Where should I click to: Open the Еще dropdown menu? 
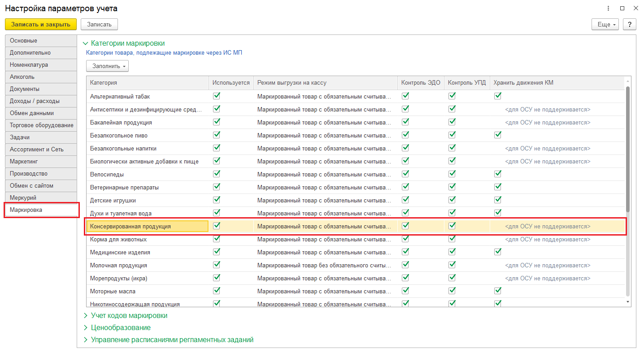[605, 24]
